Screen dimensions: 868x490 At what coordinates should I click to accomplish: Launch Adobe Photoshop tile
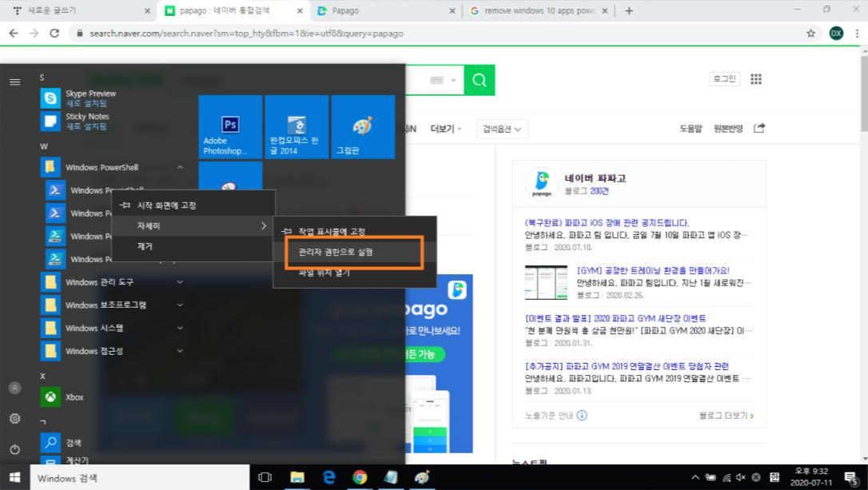230,127
